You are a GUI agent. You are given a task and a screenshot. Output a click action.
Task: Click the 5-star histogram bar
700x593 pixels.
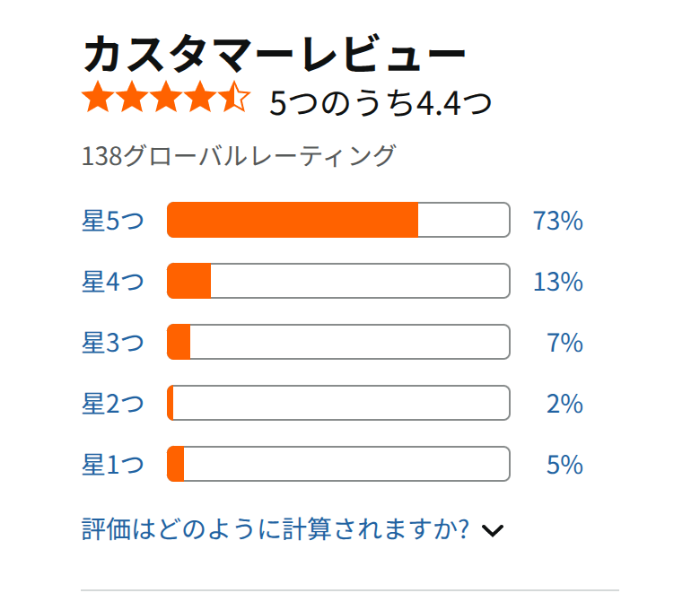338,220
